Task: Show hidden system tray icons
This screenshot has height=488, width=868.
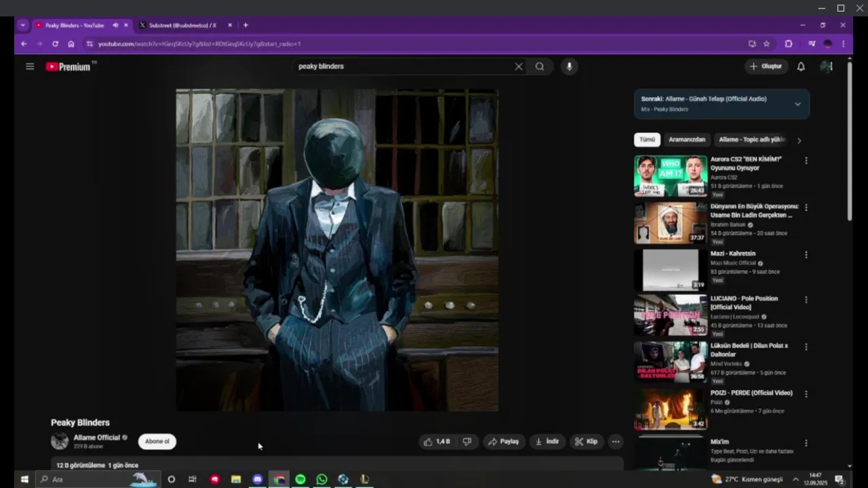Action: coord(796,479)
